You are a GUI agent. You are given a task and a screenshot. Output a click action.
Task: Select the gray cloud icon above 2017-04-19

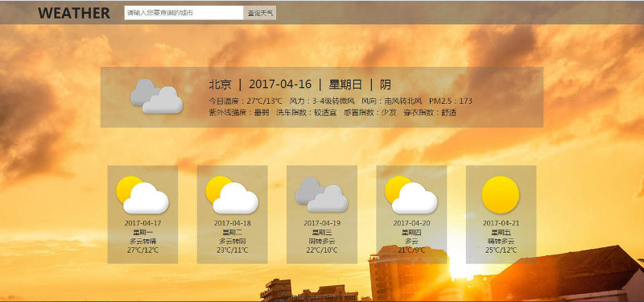point(321,195)
